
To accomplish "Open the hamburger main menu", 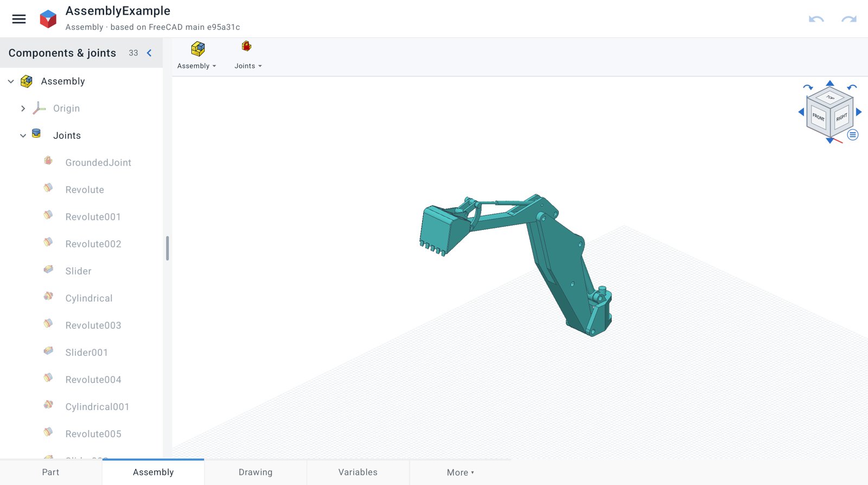I will (19, 19).
